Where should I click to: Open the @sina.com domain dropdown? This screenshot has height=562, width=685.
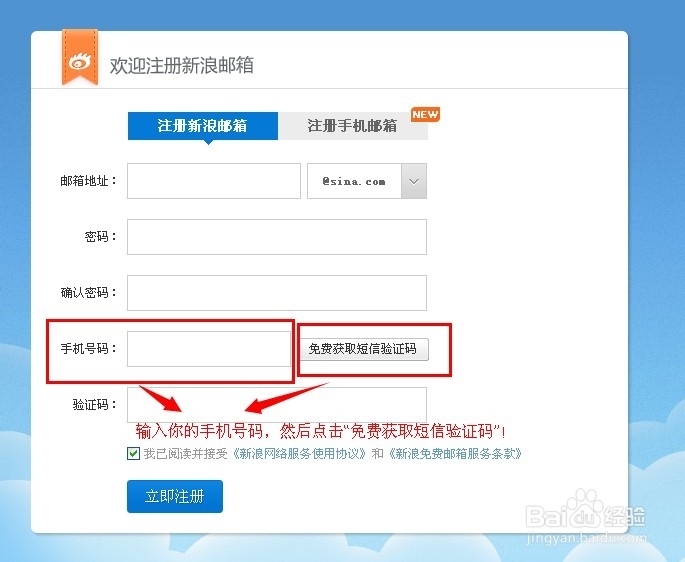pos(367,181)
